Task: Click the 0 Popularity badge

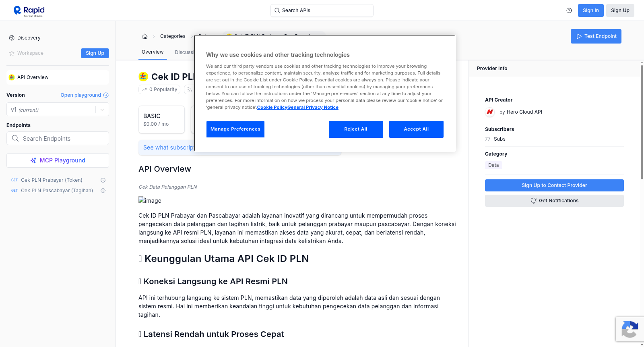Action: 159,89
